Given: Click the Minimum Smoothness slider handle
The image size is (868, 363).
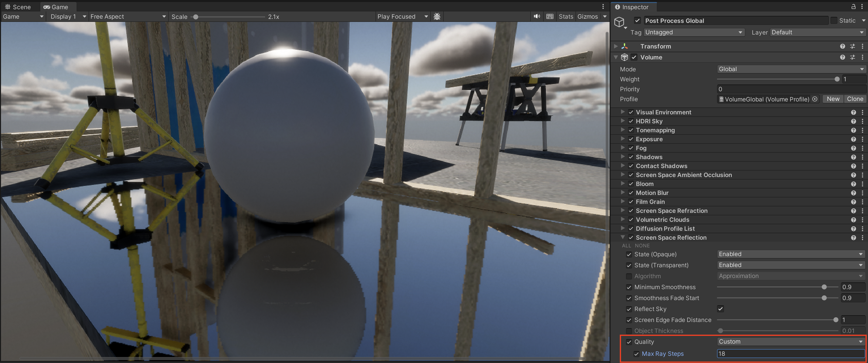Looking at the screenshot, I should (824, 287).
